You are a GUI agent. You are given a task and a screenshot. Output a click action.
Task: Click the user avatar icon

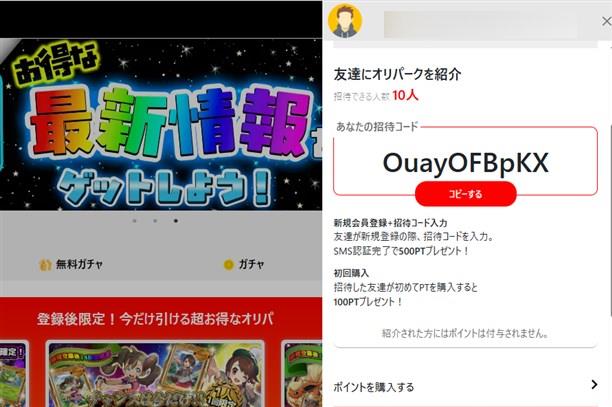click(x=345, y=21)
